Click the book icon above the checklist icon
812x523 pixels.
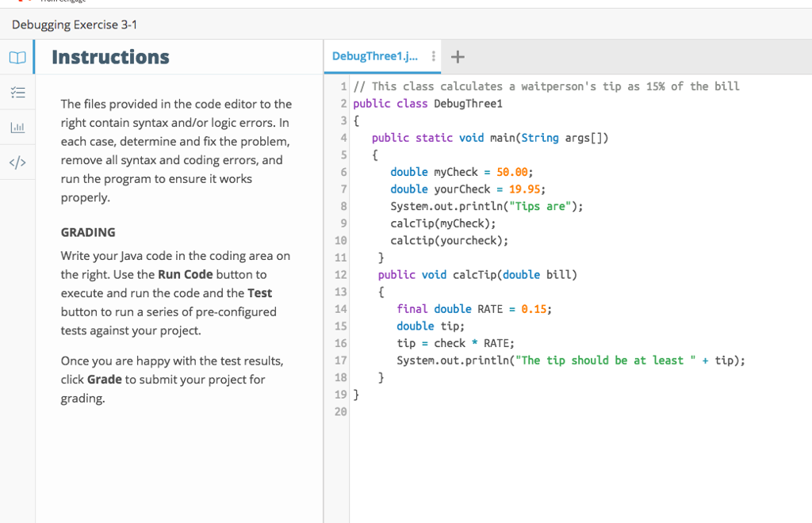pyautogui.click(x=17, y=56)
